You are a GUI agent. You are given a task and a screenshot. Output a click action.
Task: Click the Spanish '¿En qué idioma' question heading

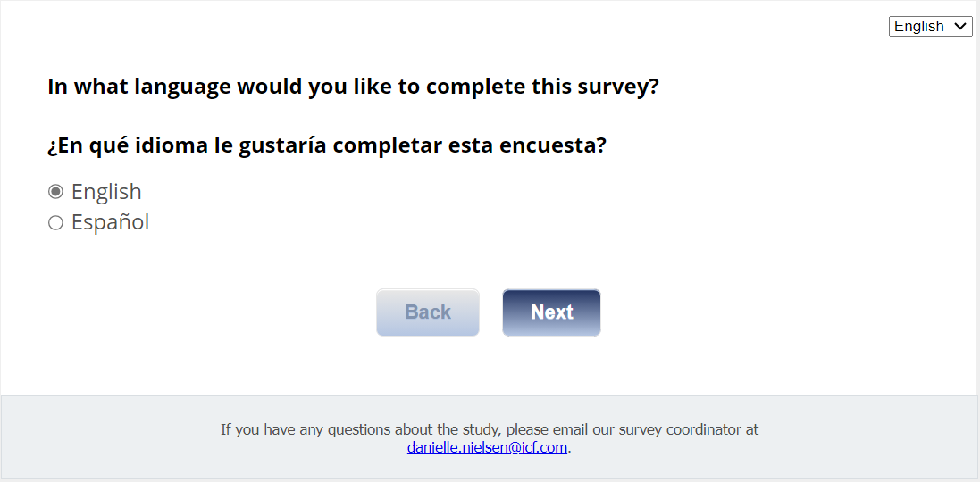[326, 145]
